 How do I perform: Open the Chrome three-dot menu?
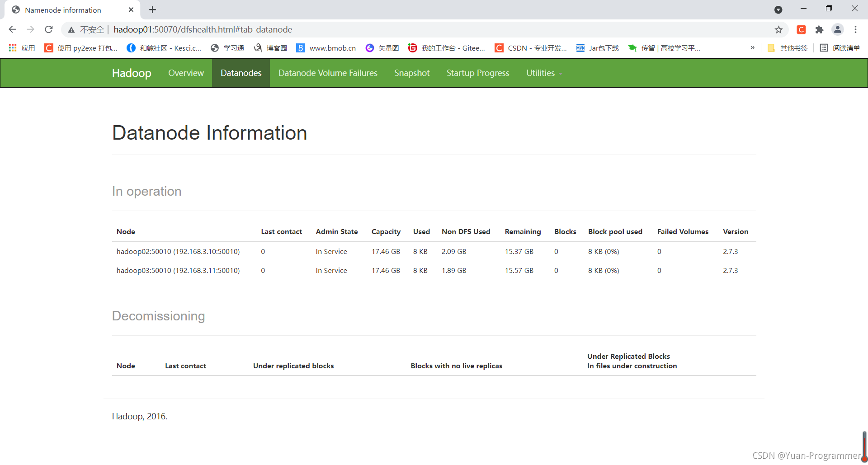pos(855,29)
